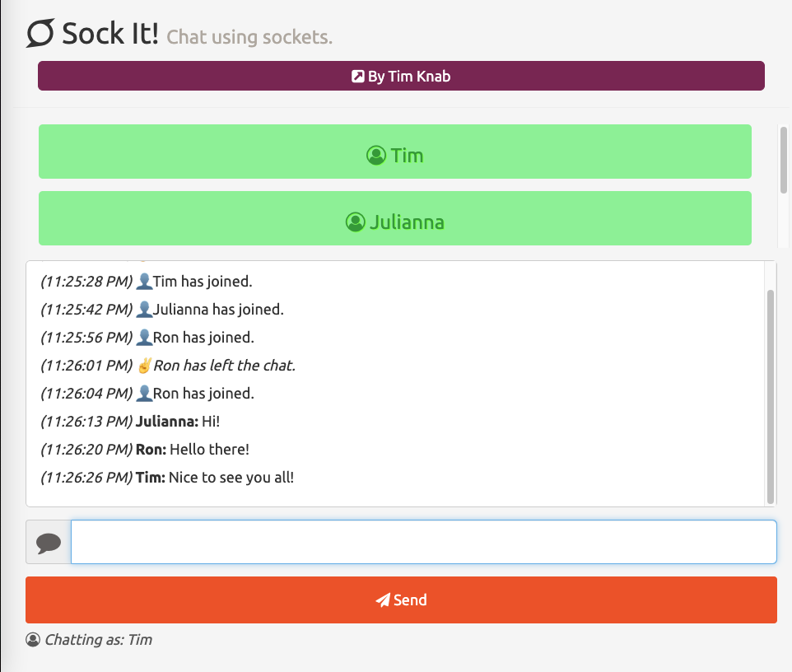Open the 'By Tim Knab' attribution link
Screen dimensions: 792x672
pos(401,76)
